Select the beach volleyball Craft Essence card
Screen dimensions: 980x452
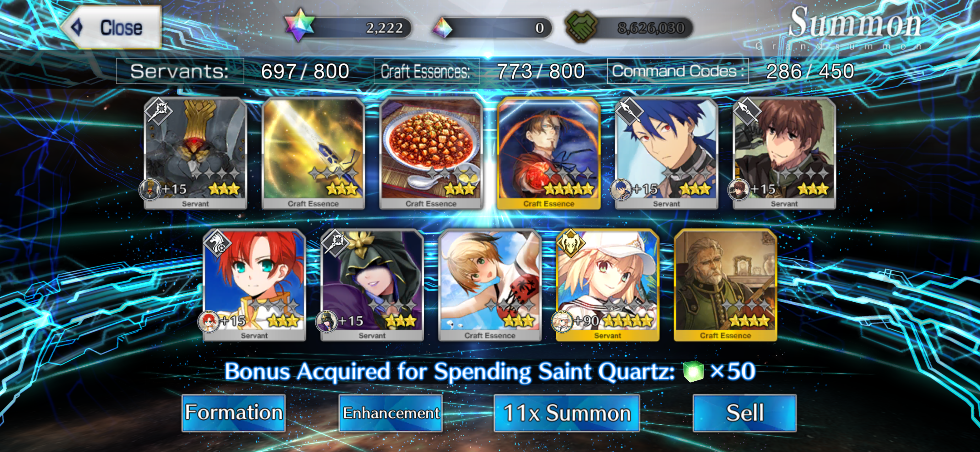490,285
